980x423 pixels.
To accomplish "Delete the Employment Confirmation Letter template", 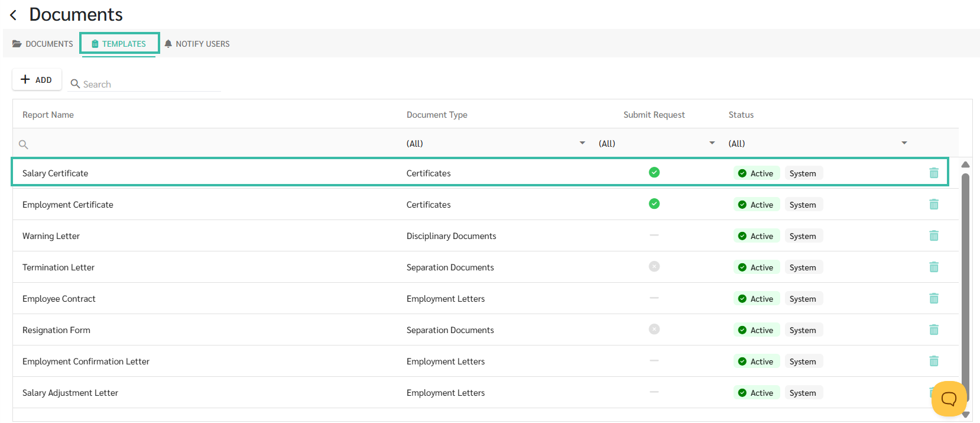I will (934, 361).
